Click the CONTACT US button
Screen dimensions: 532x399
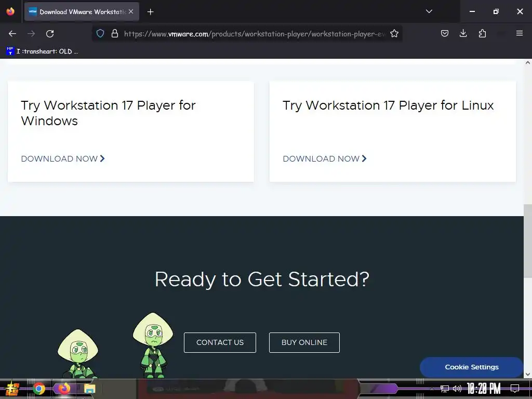tap(220, 343)
